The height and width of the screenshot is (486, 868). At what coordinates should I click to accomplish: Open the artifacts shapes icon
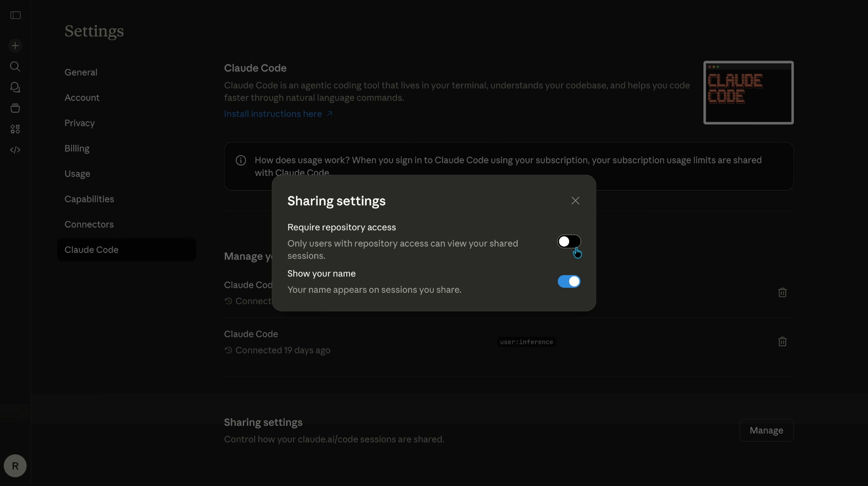point(15,129)
